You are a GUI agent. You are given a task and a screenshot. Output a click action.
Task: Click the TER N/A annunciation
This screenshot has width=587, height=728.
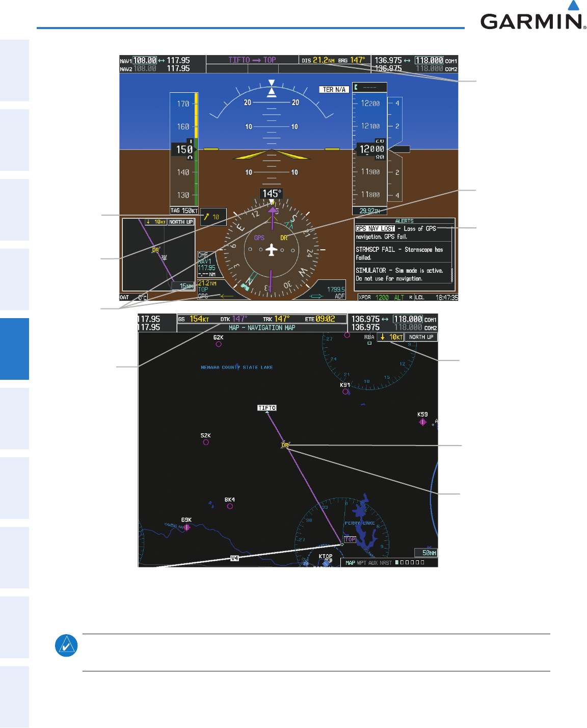(334, 89)
